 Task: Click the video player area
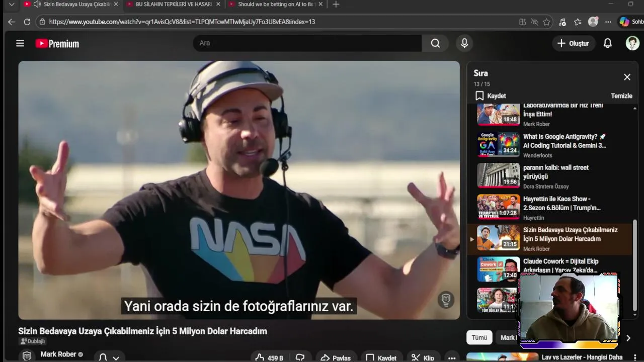point(239,190)
